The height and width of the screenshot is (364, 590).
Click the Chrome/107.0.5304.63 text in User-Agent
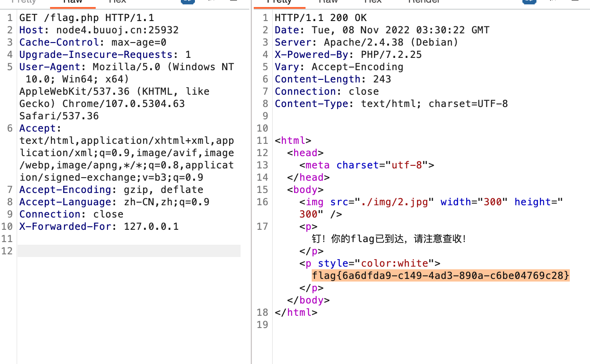(x=123, y=104)
